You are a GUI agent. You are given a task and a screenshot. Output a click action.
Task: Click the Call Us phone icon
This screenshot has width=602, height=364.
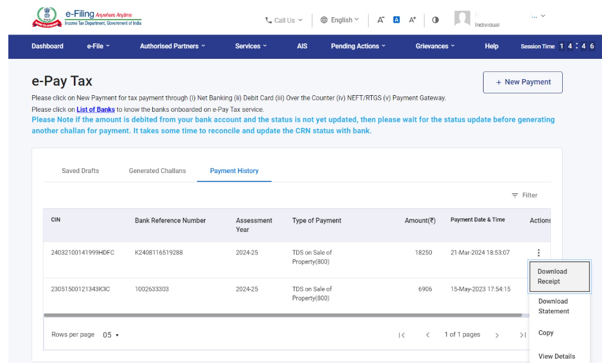tap(268, 20)
